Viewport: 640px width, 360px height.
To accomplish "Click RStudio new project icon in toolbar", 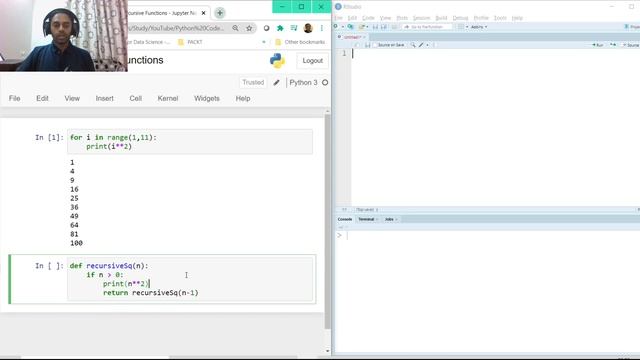I will (x=351, y=27).
